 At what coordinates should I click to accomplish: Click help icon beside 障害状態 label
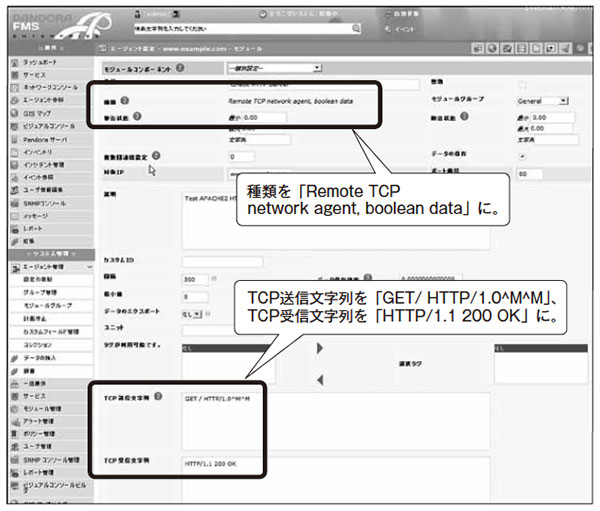tap(464, 116)
